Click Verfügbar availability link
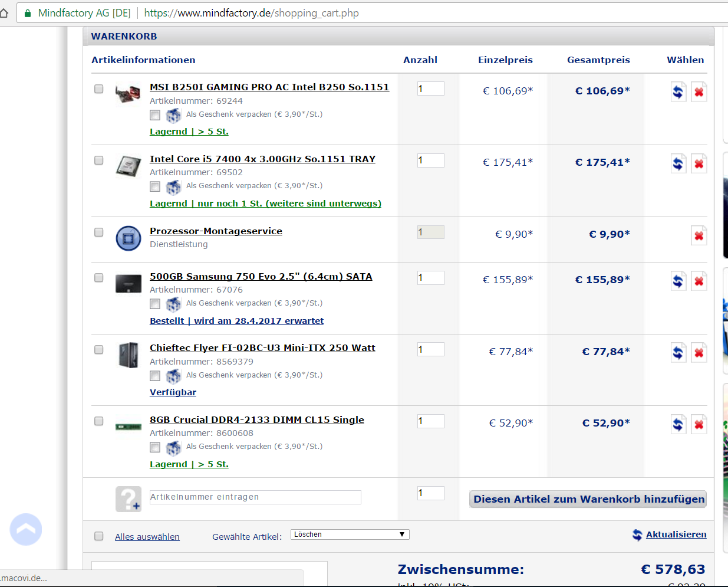Image resolution: width=728 pixels, height=587 pixels. click(x=173, y=392)
